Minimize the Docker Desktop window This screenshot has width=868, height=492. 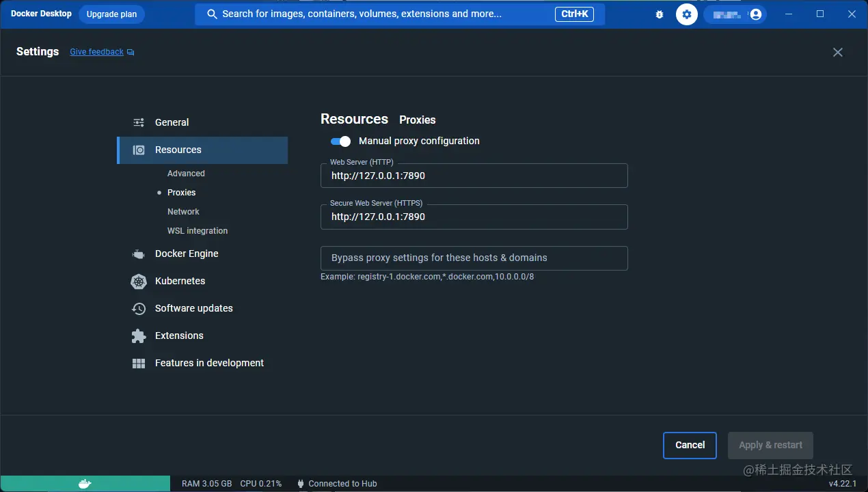coord(789,14)
